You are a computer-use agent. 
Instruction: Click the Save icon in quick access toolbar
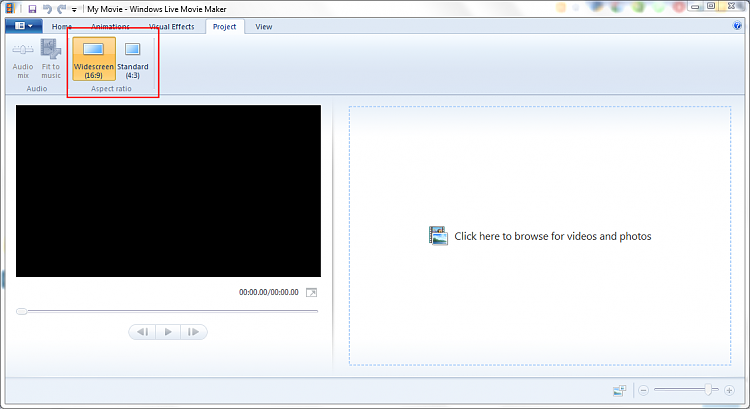pos(32,9)
